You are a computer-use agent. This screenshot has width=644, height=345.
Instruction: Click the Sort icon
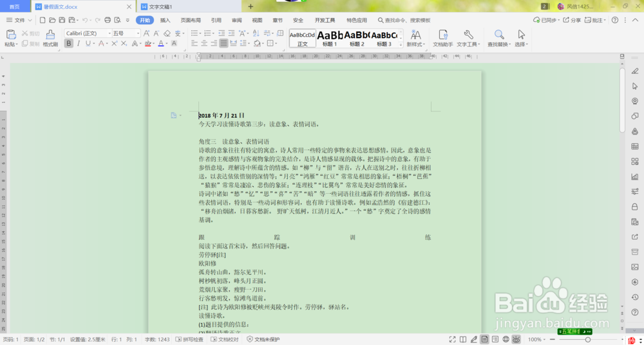click(256, 33)
